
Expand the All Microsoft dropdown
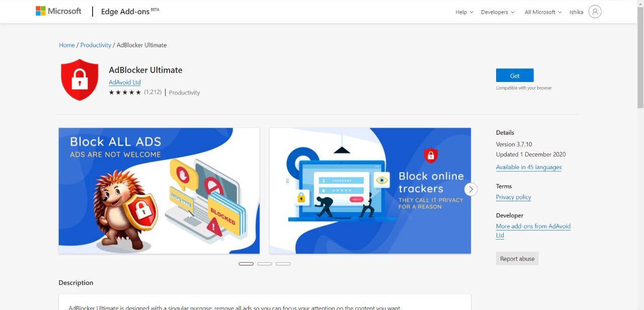[x=543, y=12]
